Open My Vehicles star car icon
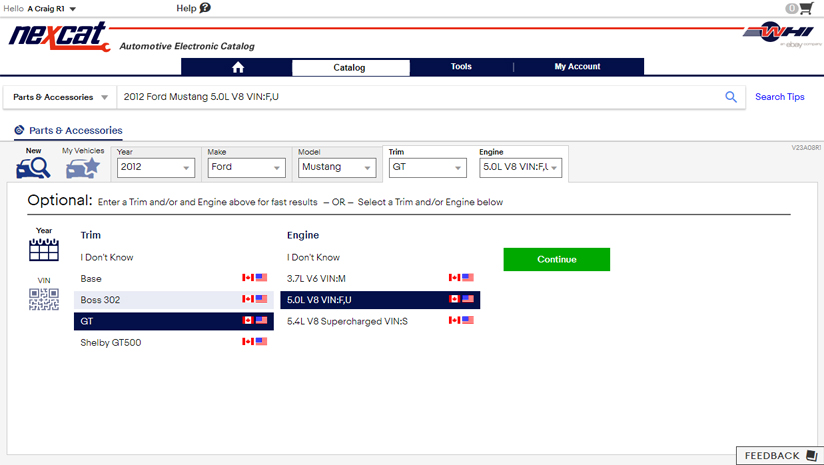This screenshot has width=824, height=465. (x=83, y=168)
